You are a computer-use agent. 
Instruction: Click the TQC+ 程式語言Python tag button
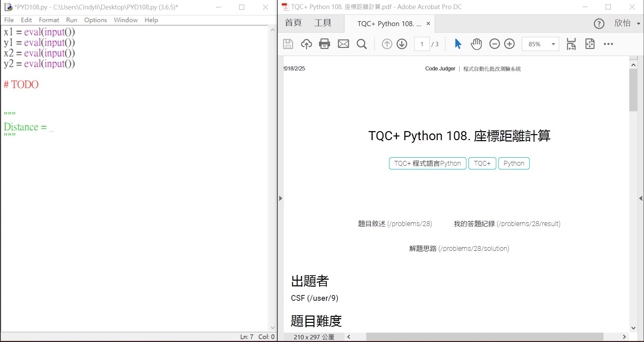pyautogui.click(x=428, y=163)
